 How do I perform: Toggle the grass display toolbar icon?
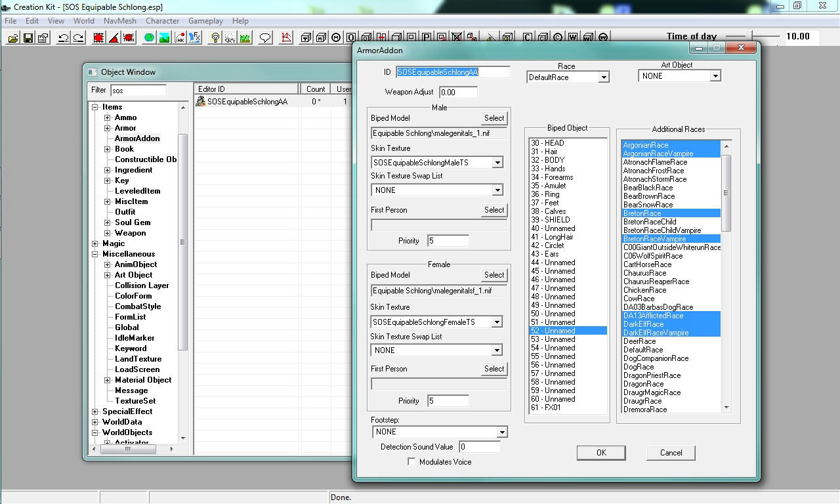coord(245,38)
